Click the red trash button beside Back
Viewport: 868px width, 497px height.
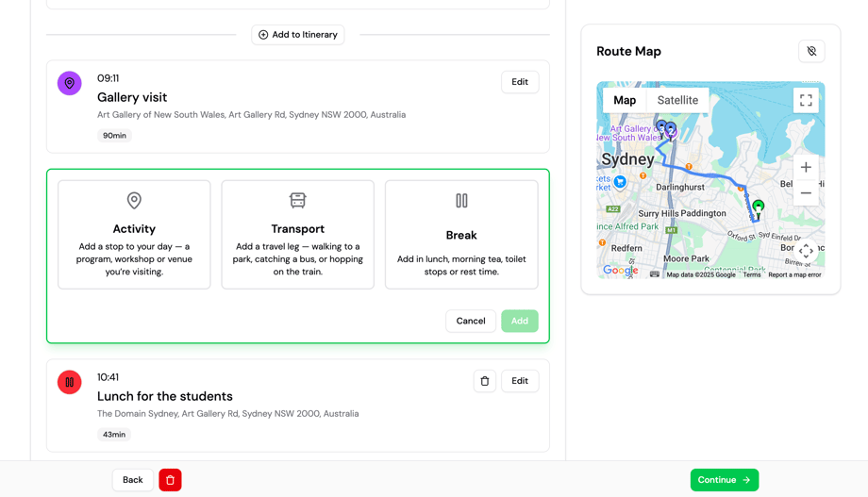170,480
